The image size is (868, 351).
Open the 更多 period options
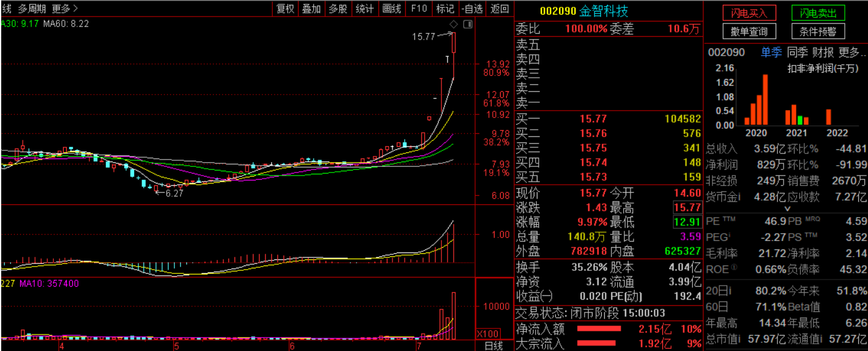pos(65,9)
